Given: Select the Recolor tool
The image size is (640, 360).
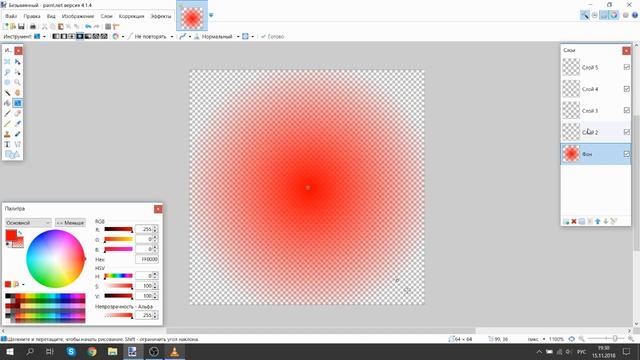Looking at the screenshot, I should click(x=18, y=134).
